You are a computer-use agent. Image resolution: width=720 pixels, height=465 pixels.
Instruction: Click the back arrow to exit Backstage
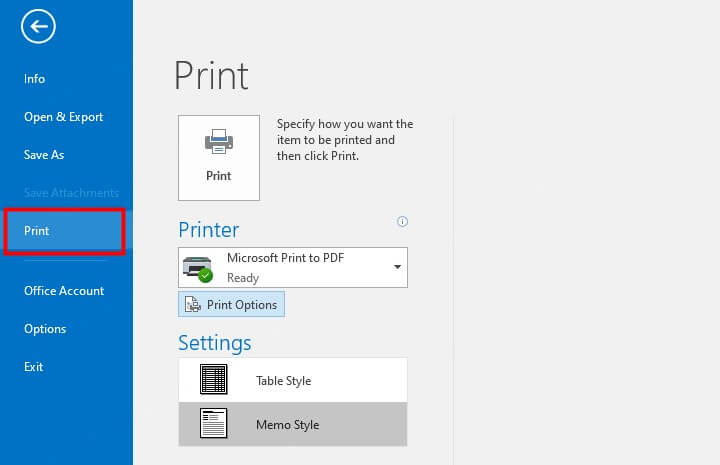click(x=38, y=28)
